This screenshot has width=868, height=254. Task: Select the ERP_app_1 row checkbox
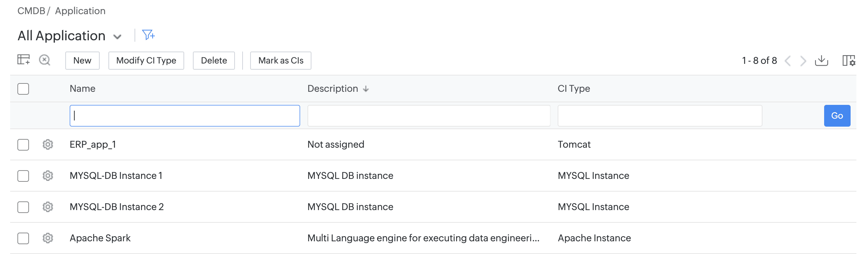[23, 144]
